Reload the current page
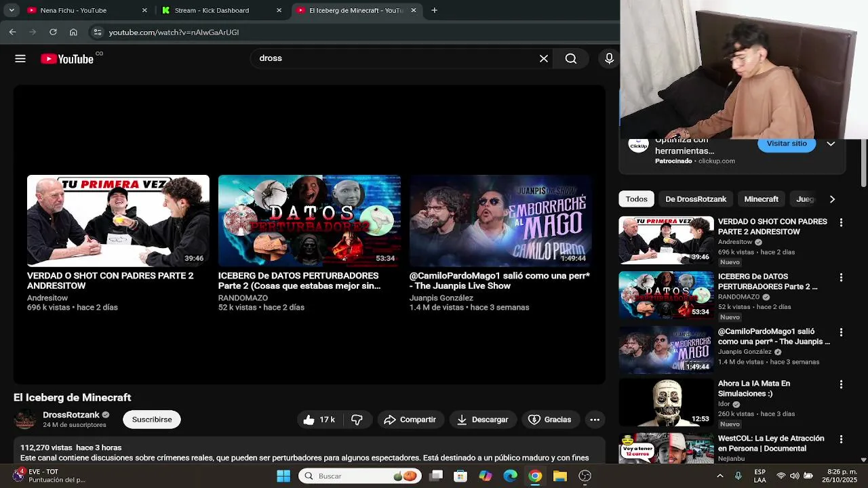This screenshot has width=868, height=488. point(53,32)
